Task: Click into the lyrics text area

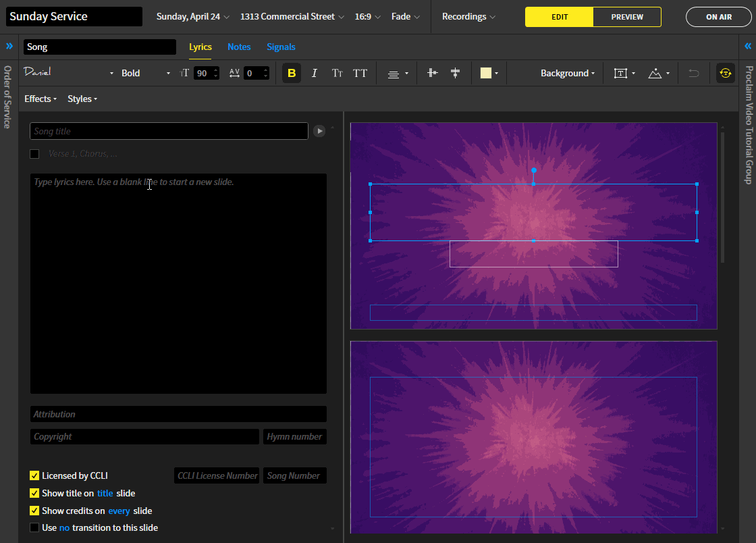Action: coord(178,284)
